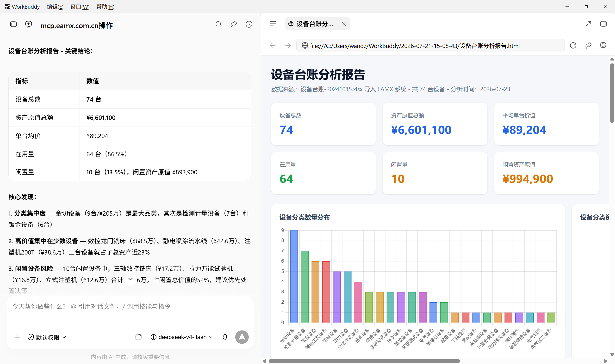The image size is (615, 364).
Task: Jump to latest message with down-chevron
Action: pos(130,279)
